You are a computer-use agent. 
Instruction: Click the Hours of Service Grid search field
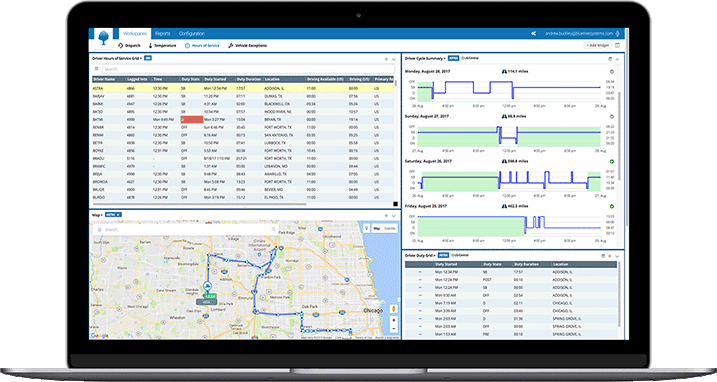(247, 69)
